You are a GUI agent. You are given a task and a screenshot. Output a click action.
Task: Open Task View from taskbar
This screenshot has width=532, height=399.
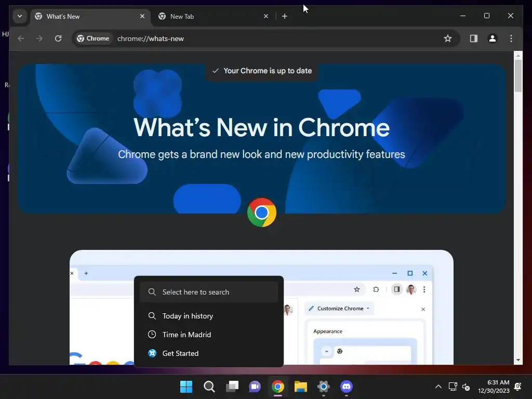232,387
